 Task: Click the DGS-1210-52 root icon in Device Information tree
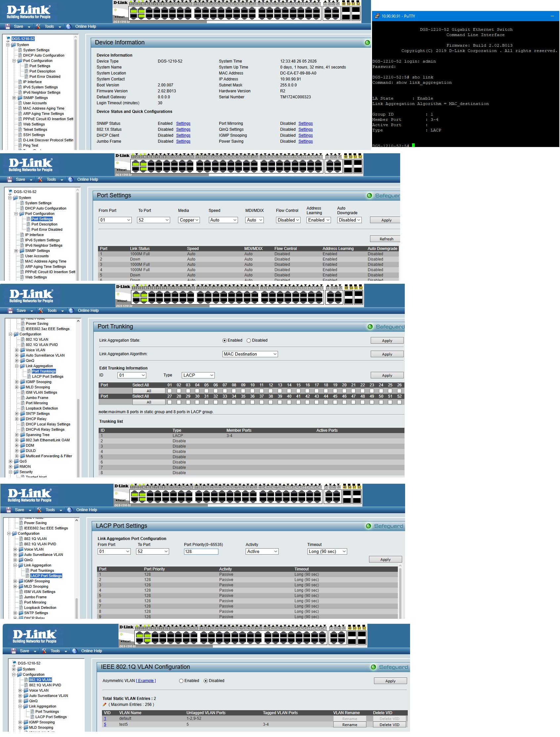tap(9, 39)
